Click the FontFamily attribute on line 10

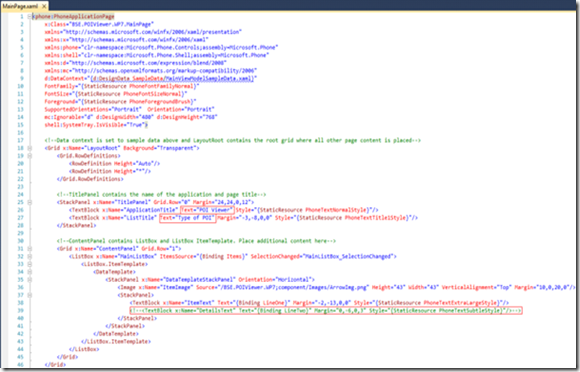pos(122,87)
